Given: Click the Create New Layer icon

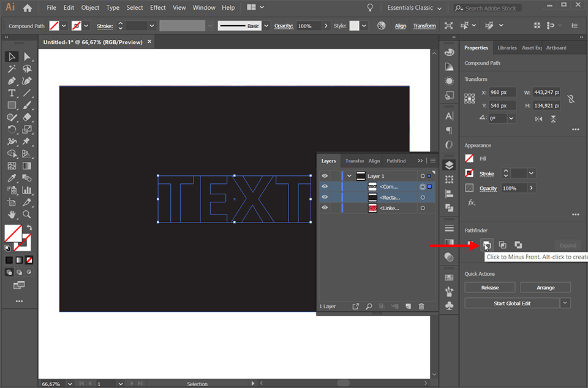Looking at the screenshot, I should (x=407, y=306).
